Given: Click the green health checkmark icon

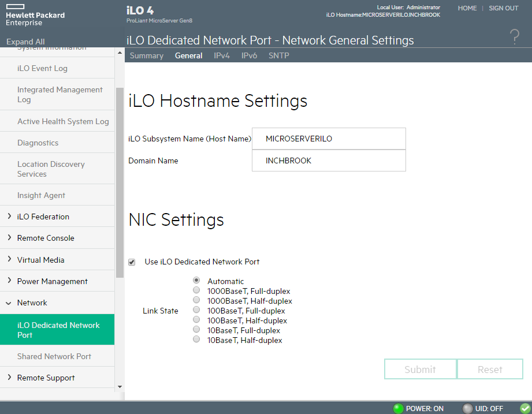Looking at the screenshot, I should point(526,409).
